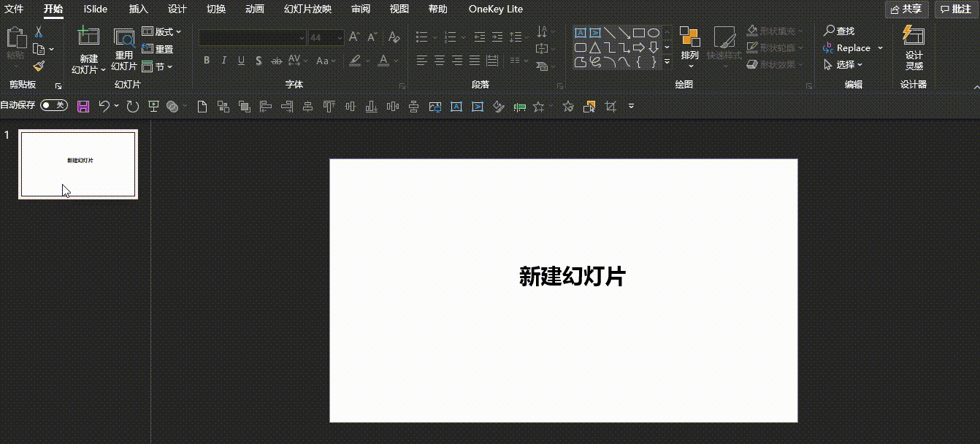Click the decrease font size icon
Viewport: 980px width, 444px height.
(372, 37)
